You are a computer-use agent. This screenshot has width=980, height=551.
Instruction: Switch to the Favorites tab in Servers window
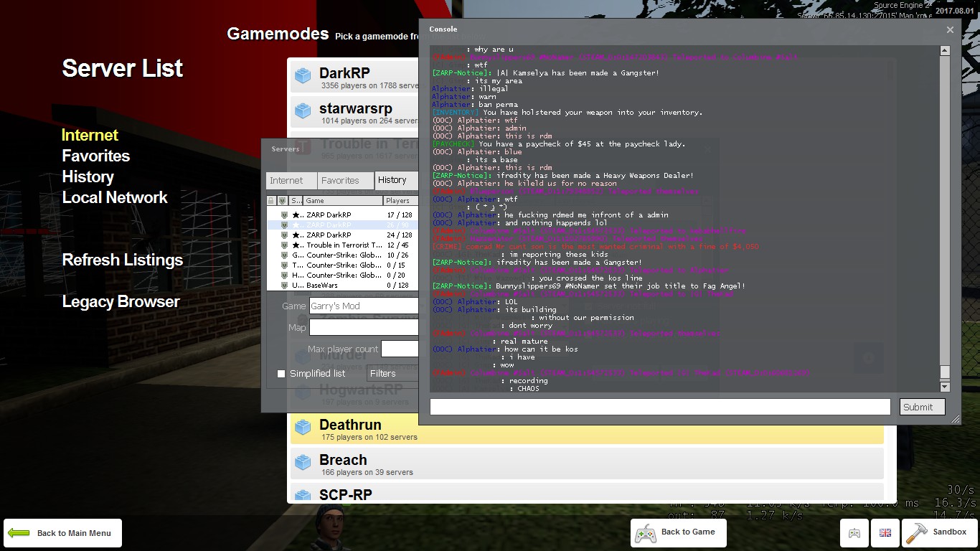[340, 181]
